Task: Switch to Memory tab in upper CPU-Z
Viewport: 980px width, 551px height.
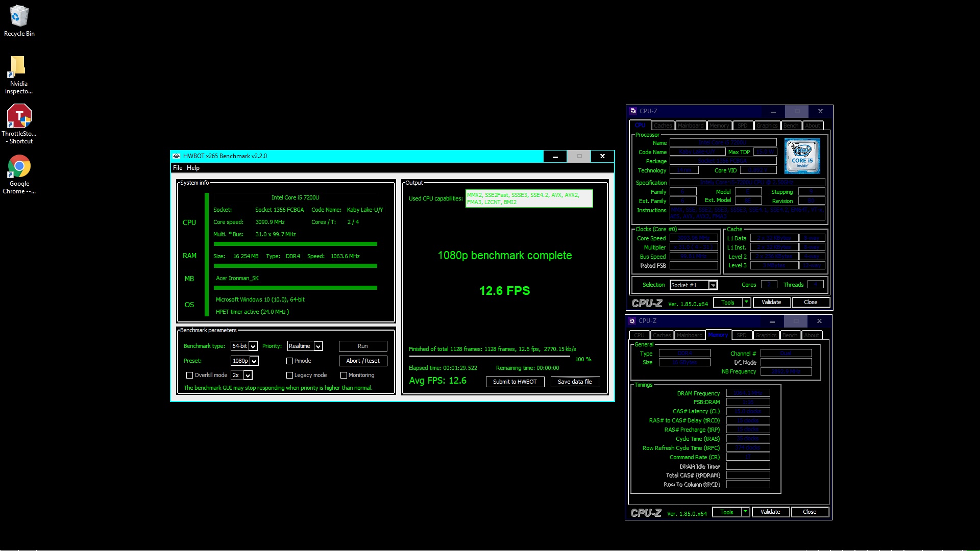Action: [719, 126]
